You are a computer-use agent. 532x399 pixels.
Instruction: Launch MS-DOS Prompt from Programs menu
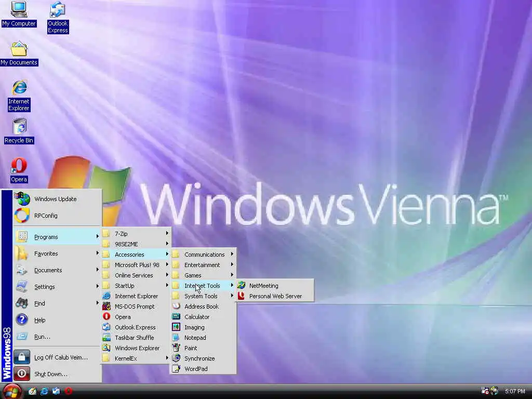coord(136,307)
